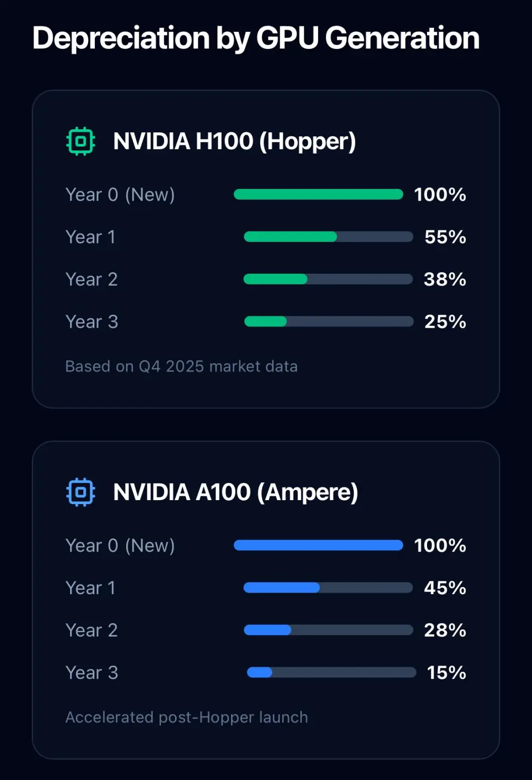Click the Accelerated post-Hopper launch note

pos(187,717)
